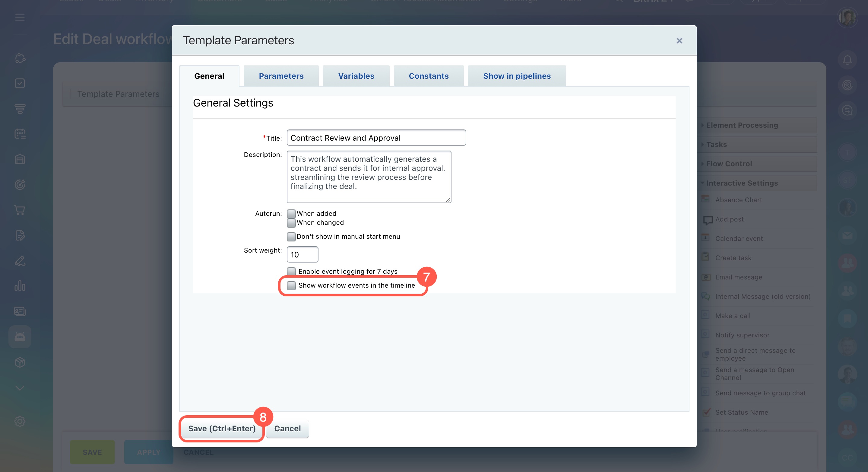Click Save (Ctrl+Enter) in the dialog
This screenshot has width=868, height=472.
coord(222,429)
